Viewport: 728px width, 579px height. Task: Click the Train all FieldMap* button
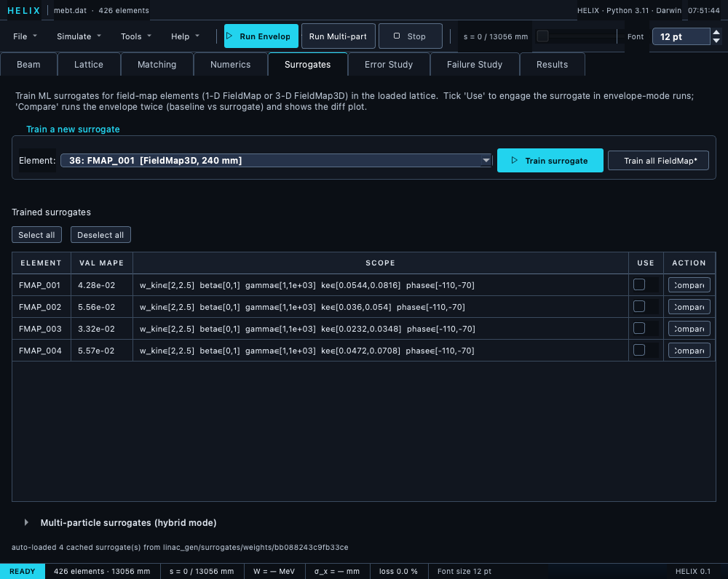click(x=658, y=161)
